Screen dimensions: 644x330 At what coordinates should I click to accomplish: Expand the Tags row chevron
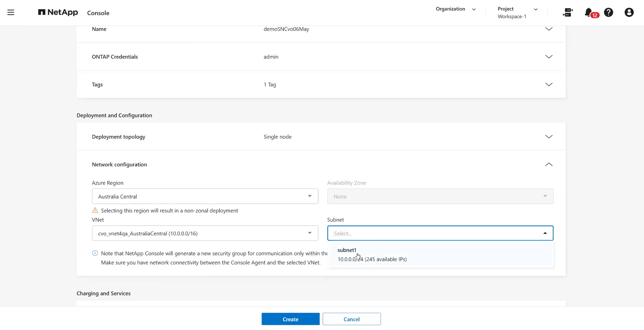coord(549,85)
